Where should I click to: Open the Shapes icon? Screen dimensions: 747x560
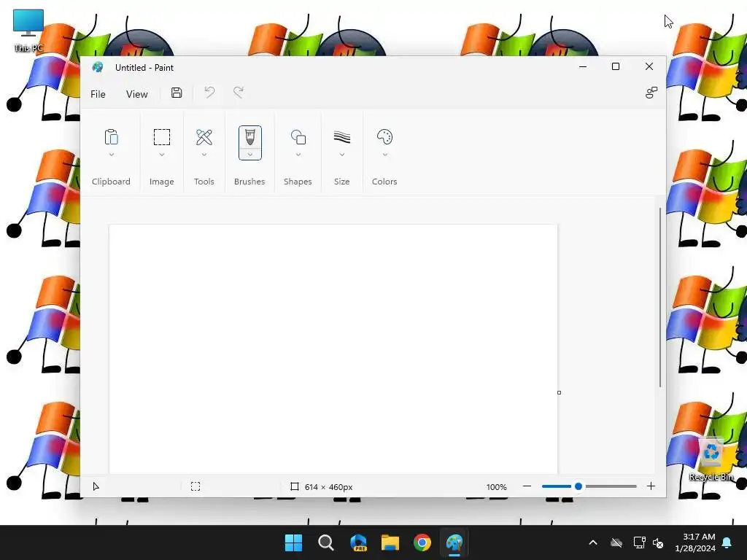point(298,137)
